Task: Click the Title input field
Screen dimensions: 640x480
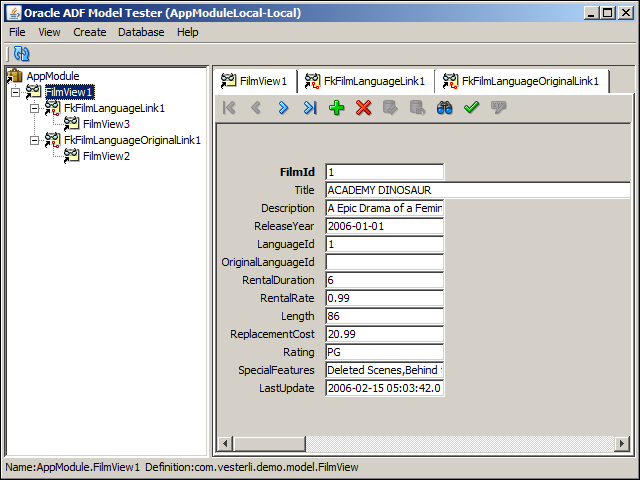Action: click(477, 190)
